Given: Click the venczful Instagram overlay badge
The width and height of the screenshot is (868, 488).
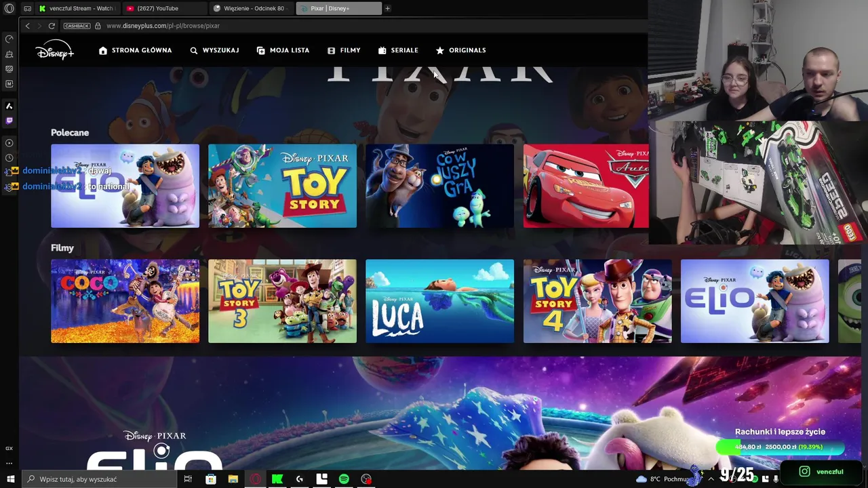Looking at the screenshot, I should click(x=821, y=472).
